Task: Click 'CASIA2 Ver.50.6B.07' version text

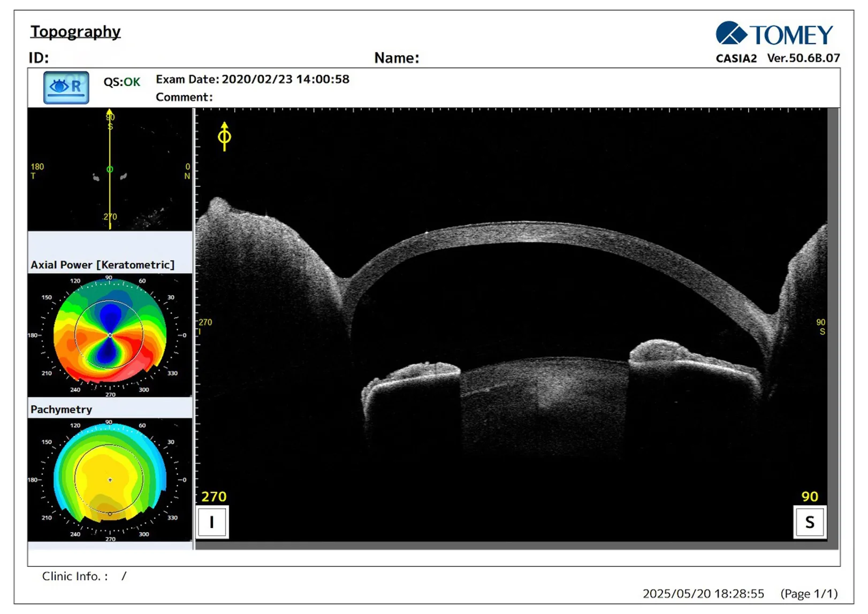Action: click(778, 58)
